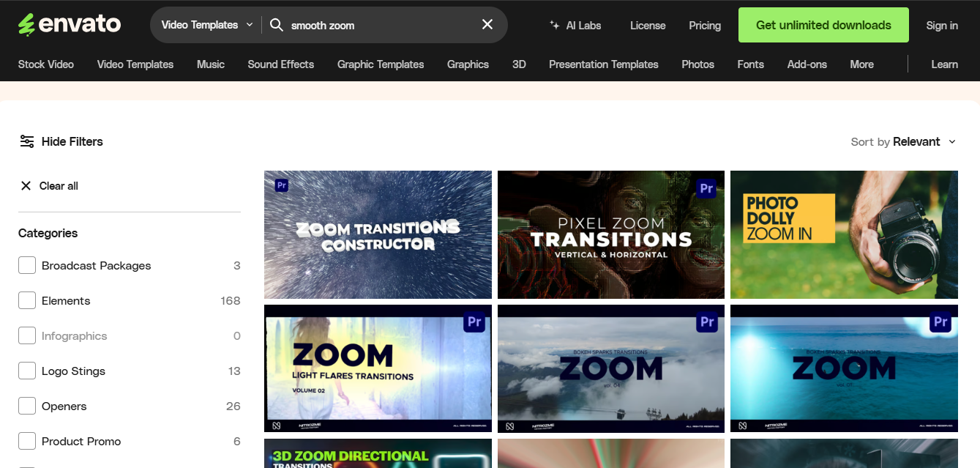This screenshot has width=980, height=468.
Task: Open Graphic Templates section
Action: (381, 64)
